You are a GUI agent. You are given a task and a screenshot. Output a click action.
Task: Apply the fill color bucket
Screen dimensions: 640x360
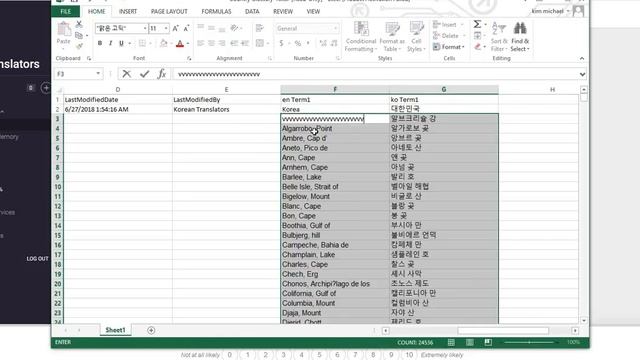point(163,43)
